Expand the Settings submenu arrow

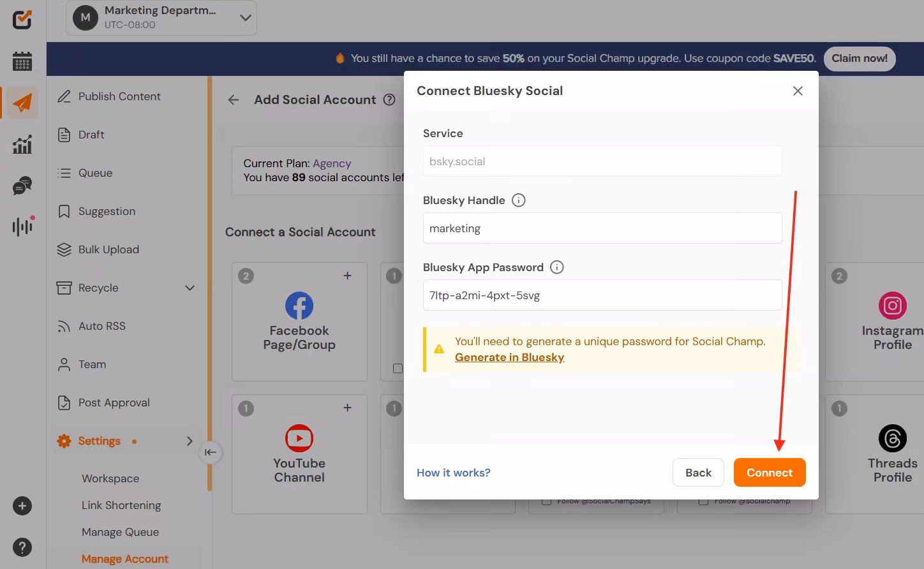[x=190, y=441]
